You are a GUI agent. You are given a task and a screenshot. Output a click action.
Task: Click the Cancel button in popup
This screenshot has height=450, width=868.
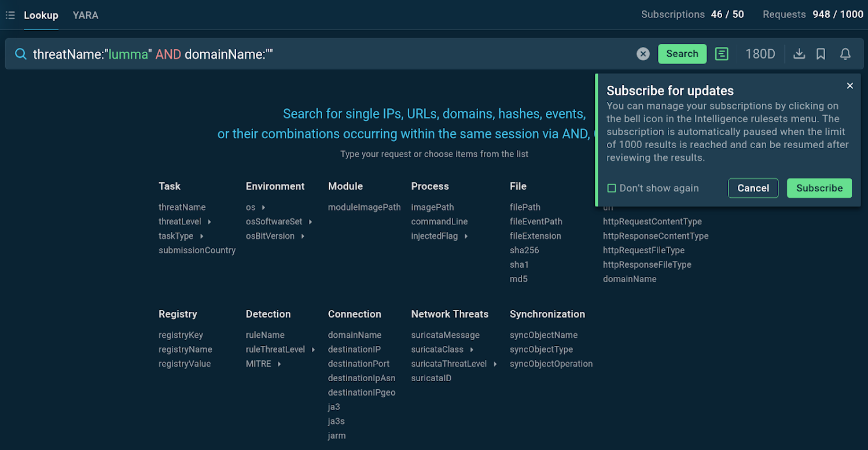(x=753, y=188)
